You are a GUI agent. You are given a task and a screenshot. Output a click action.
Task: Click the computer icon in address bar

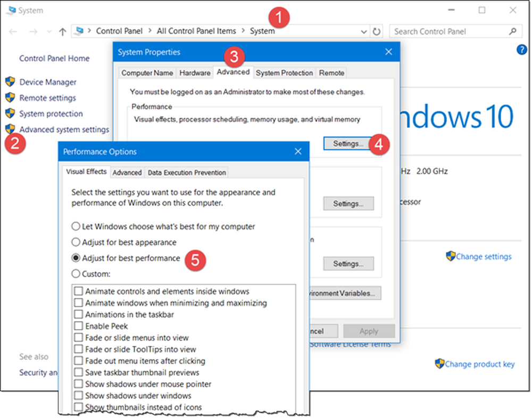click(x=79, y=31)
